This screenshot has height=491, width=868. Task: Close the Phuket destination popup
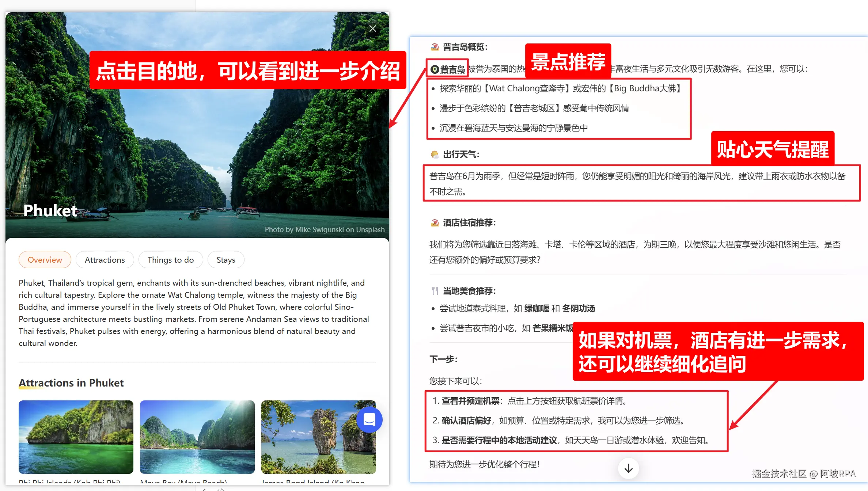pyautogui.click(x=372, y=28)
